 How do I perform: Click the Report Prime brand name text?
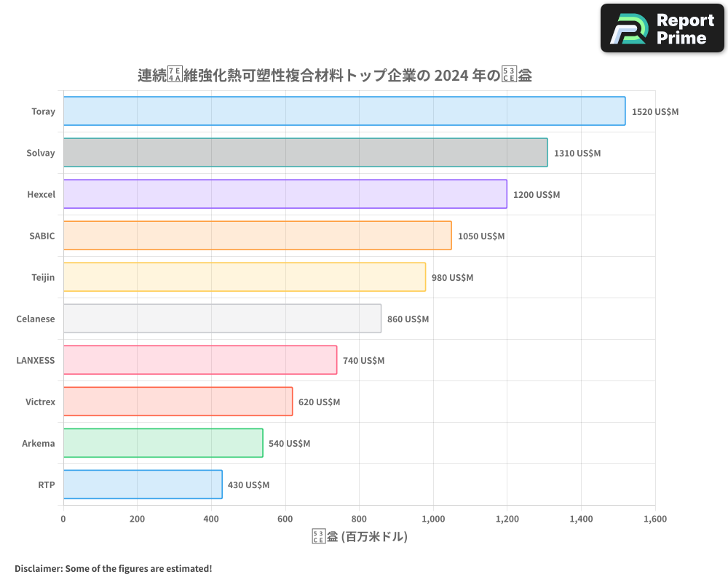click(684, 28)
